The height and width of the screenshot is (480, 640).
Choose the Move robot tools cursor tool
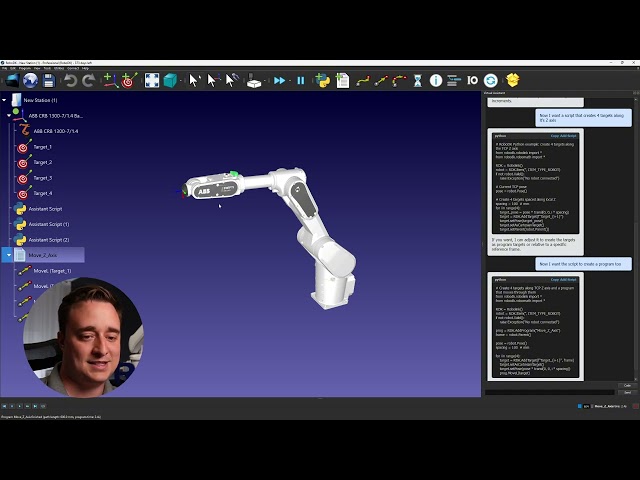(x=232, y=80)
